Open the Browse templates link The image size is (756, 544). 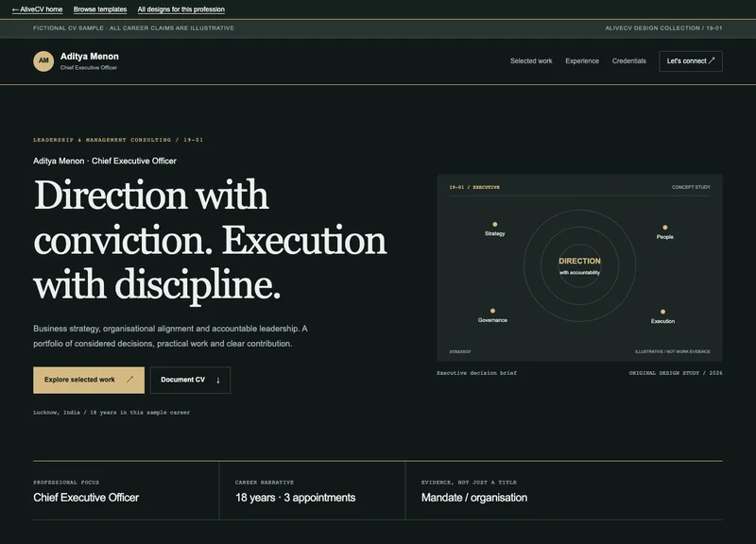click(100, 9)
